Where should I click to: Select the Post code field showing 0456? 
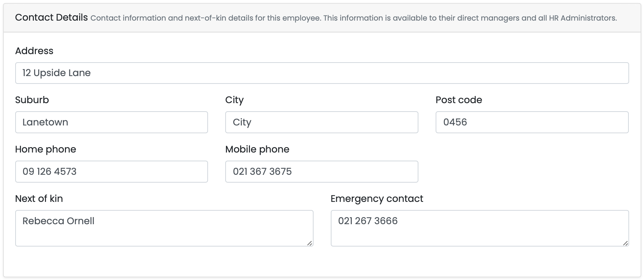point(532,122)
